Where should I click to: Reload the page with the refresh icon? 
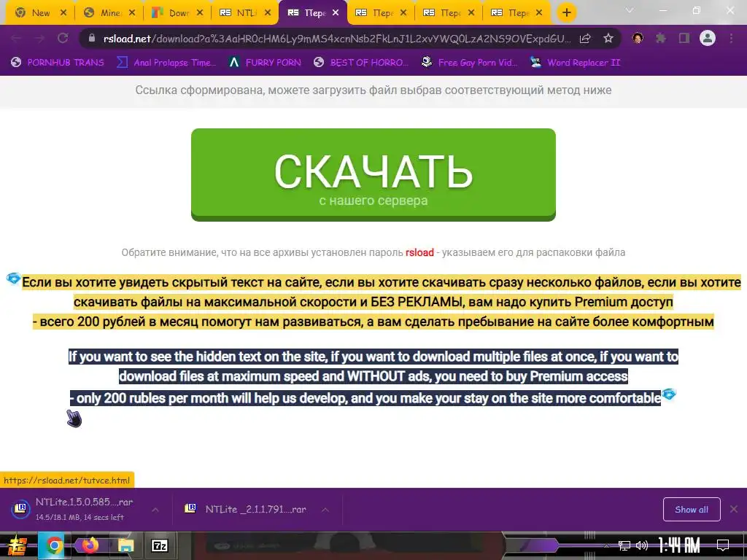point(63,39)
